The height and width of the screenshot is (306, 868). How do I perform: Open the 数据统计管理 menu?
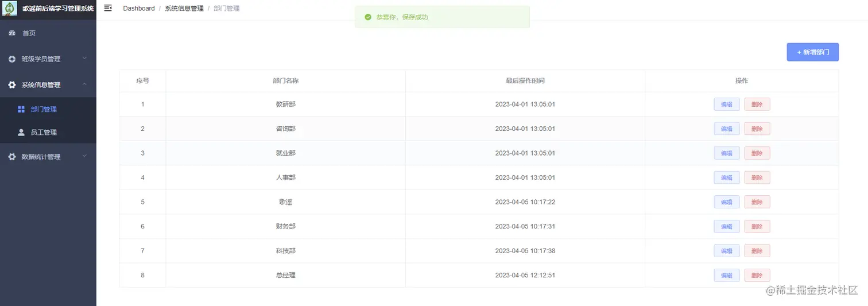click(48, 157)
